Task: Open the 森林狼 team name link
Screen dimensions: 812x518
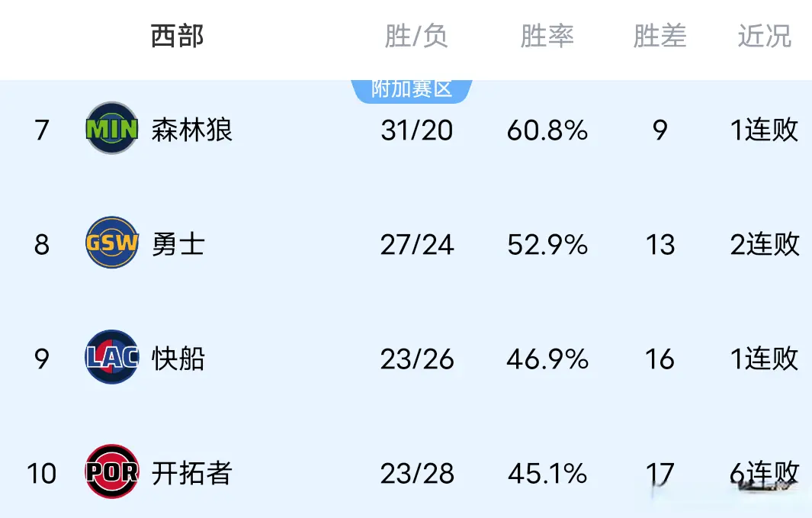Action: pyautogui.click(x=191, y=130)
